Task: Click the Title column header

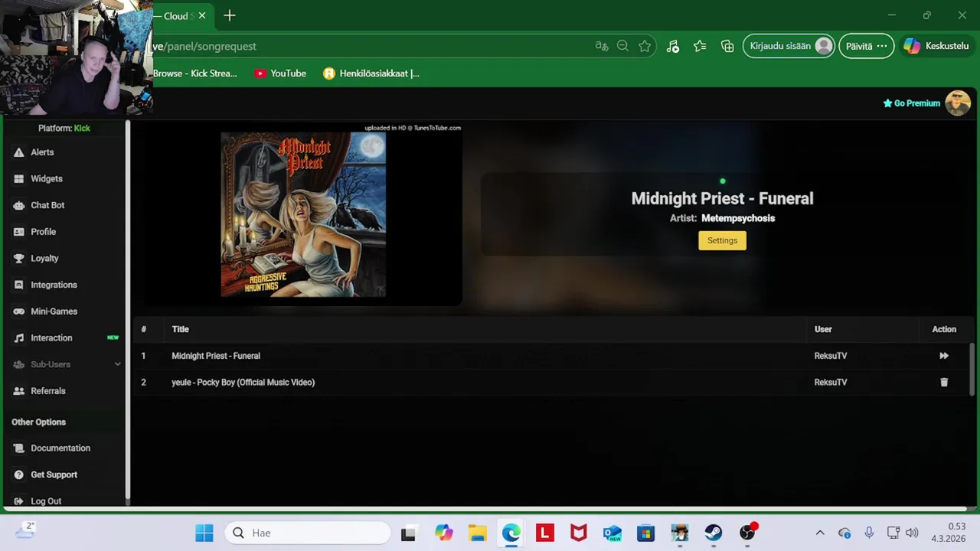Action: [x=180, y=329]
